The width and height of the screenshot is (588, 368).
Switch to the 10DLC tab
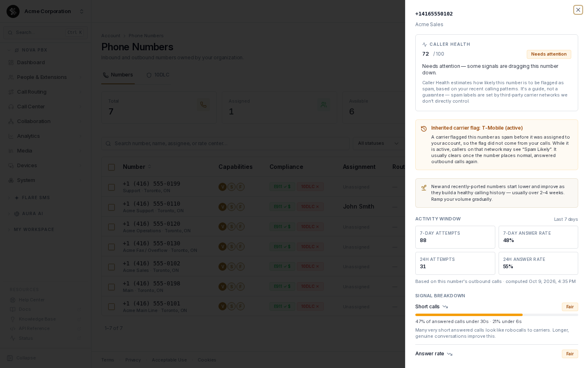(158, 75)
